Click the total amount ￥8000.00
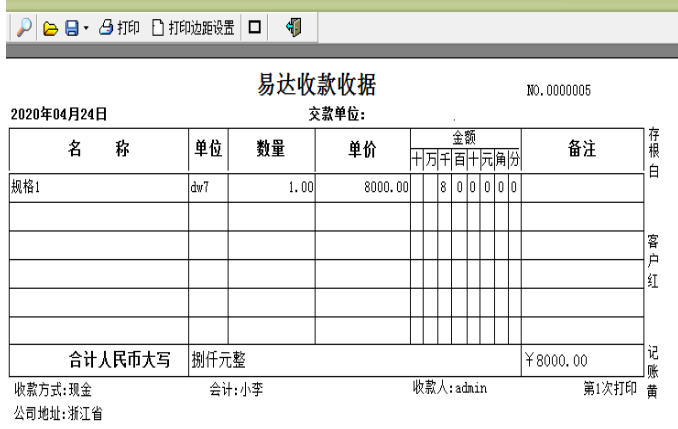 click(556, 360)
